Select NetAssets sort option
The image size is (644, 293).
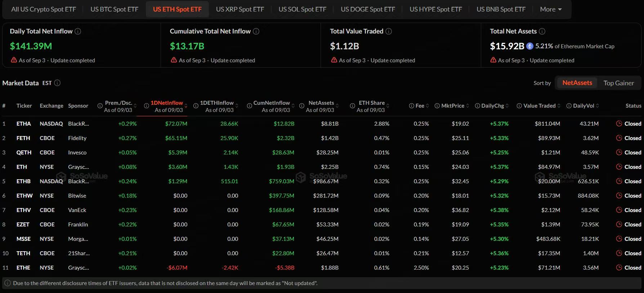[577, 83]
